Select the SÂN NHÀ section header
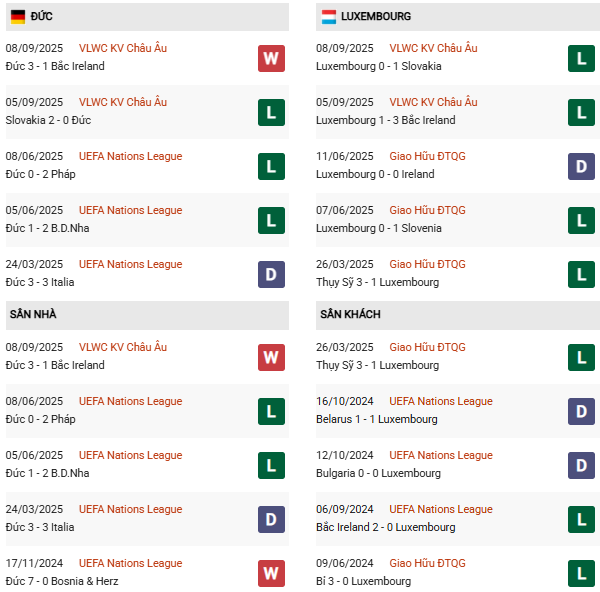The width and height of the screenshot is (600, 592). 33,314
